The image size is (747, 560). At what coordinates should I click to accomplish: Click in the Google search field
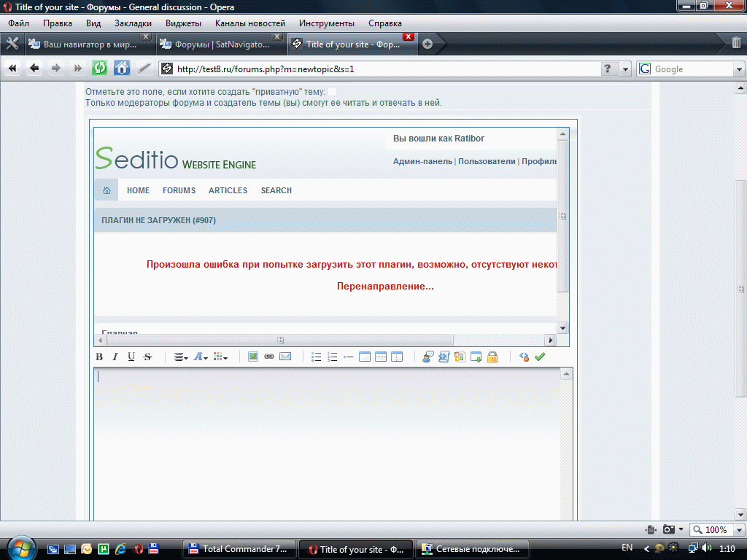693,69
